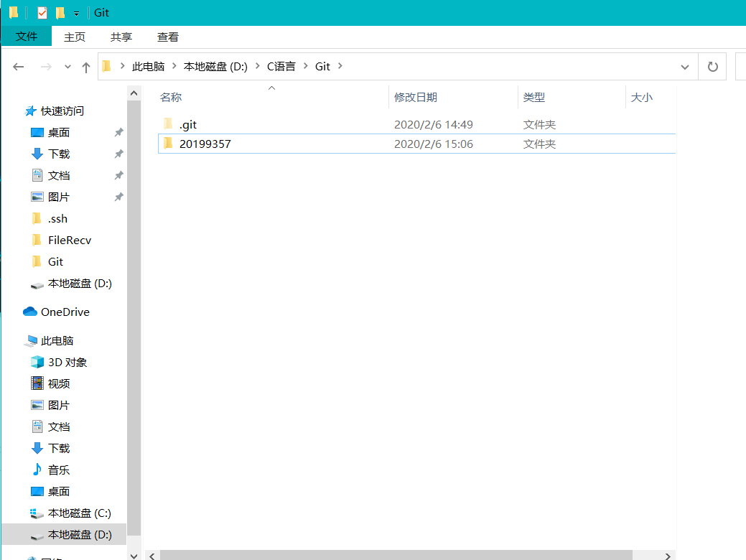Go forward with the right arrow button

click(46, 67)
